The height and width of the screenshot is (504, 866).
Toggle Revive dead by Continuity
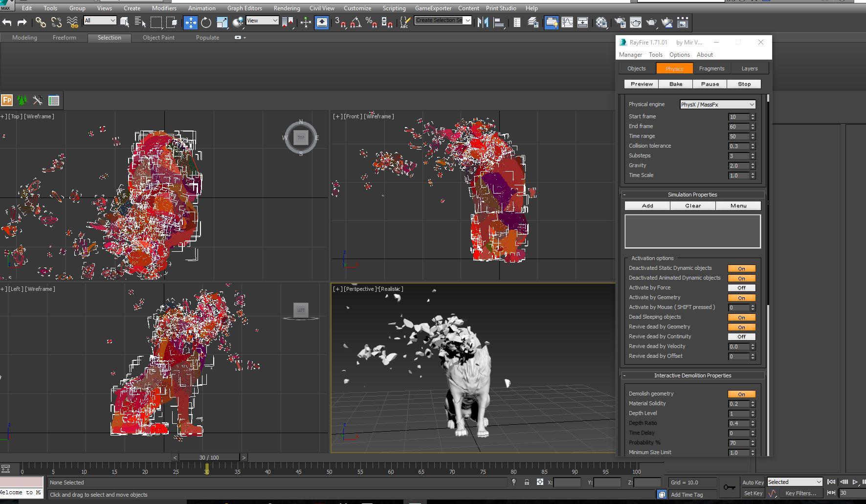coord(741,337)
